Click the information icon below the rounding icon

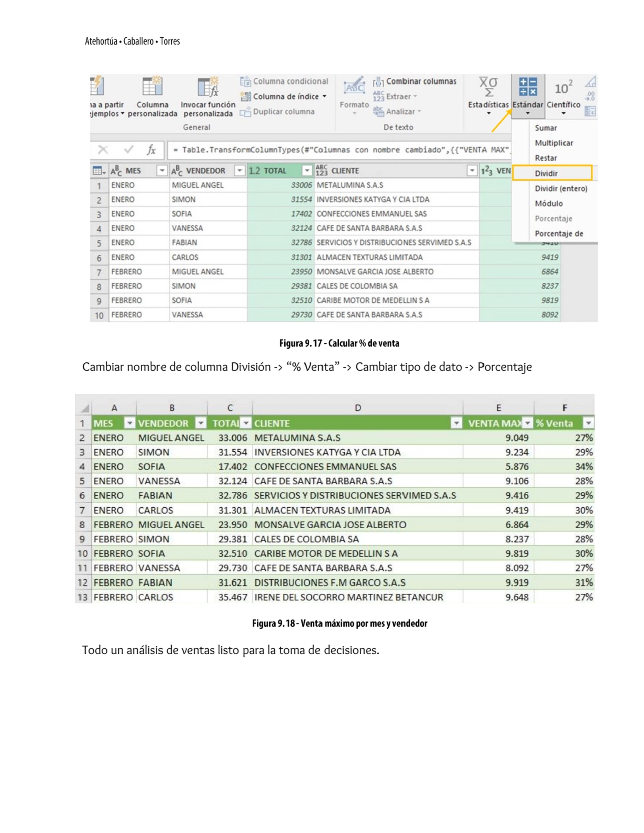[x=591, y=111]
